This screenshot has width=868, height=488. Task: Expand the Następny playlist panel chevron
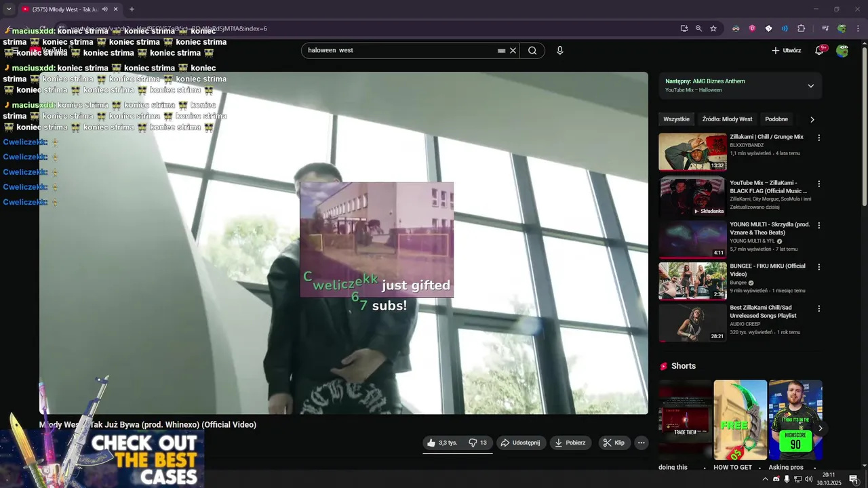coord(810,85)
